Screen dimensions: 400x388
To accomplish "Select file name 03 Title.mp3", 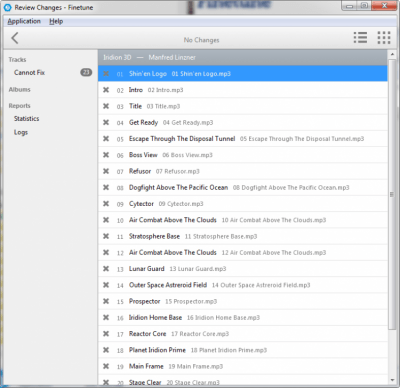I will click(163, 106).
